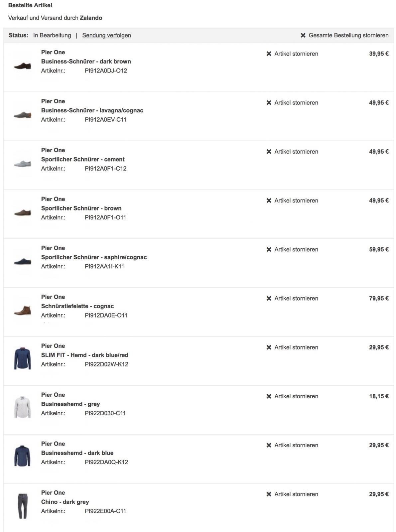Open the saphire/cognac blue shoe thumbnail
This screenshot has width=396, height=532.
coord(23,262)
